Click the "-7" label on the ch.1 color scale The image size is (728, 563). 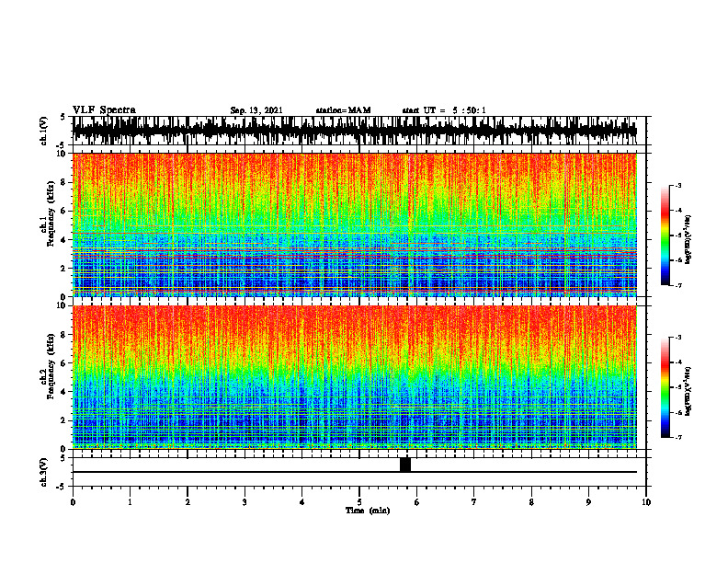point(678,285)
